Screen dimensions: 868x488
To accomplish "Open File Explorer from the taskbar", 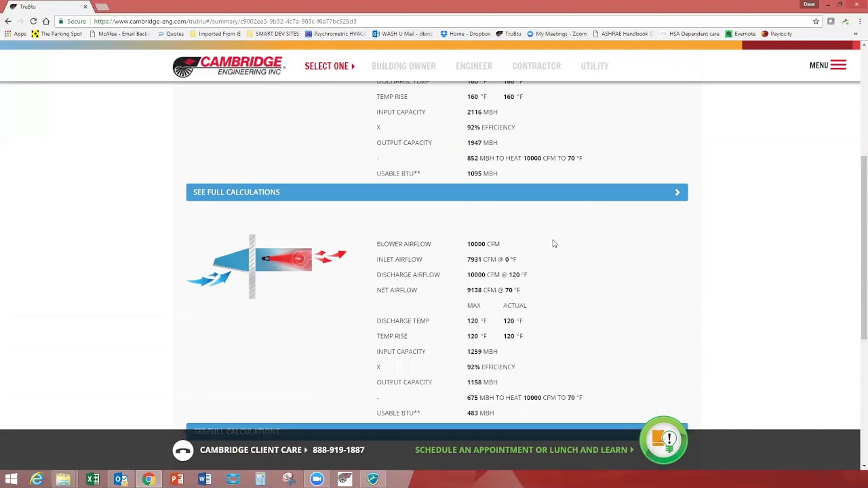I will (x=63, y=479).
